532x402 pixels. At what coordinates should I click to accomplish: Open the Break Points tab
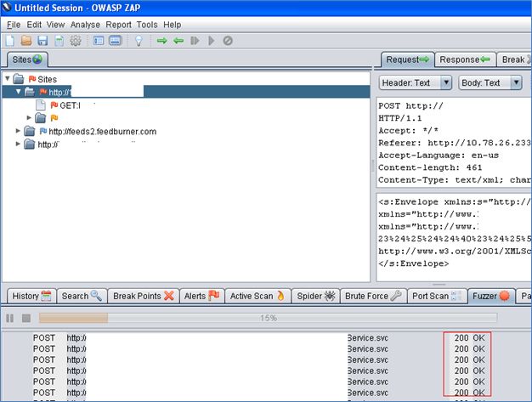pyautogui.click(x=143, y=296)
